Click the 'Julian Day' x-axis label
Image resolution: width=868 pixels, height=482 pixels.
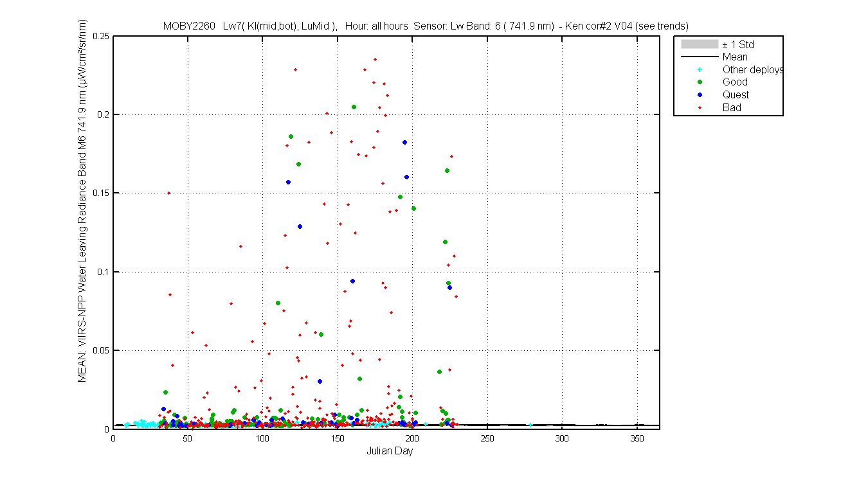(390, 451)
